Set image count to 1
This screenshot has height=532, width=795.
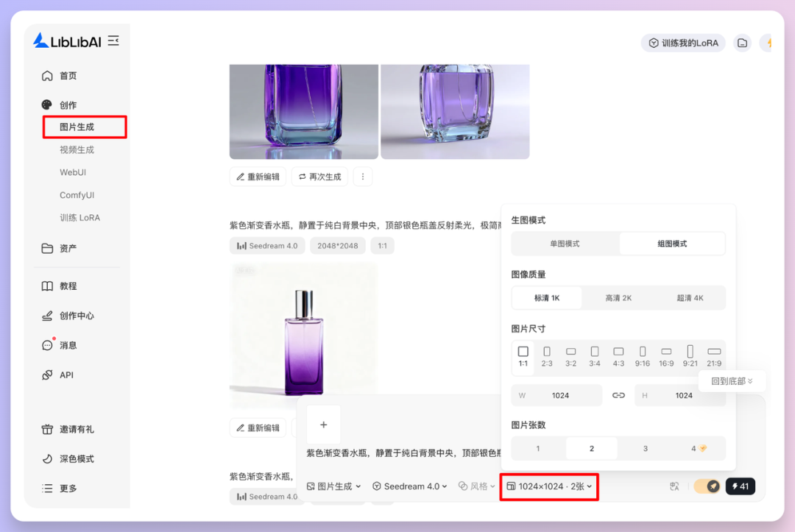point(538,448)
